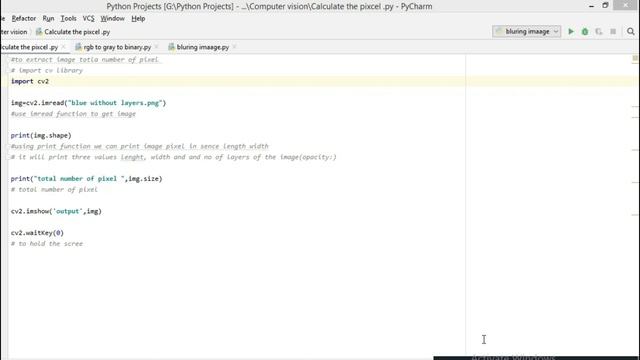Open the bluring imaage run configuration dropdown
The height and width of the screenshot is (360, 640).
pos(527,31)
